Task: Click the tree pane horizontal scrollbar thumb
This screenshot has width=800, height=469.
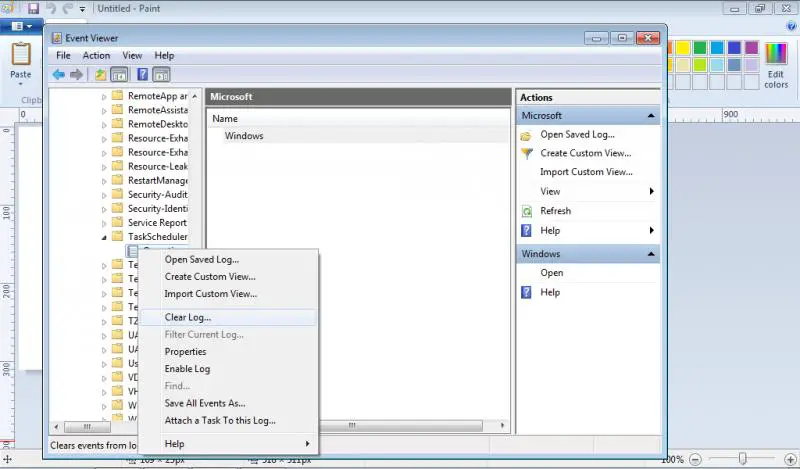Action: 88,426
